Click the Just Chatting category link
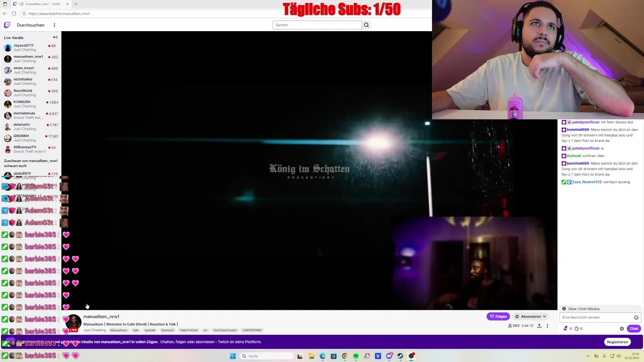The image size is (644, 362). click(95, 330)
